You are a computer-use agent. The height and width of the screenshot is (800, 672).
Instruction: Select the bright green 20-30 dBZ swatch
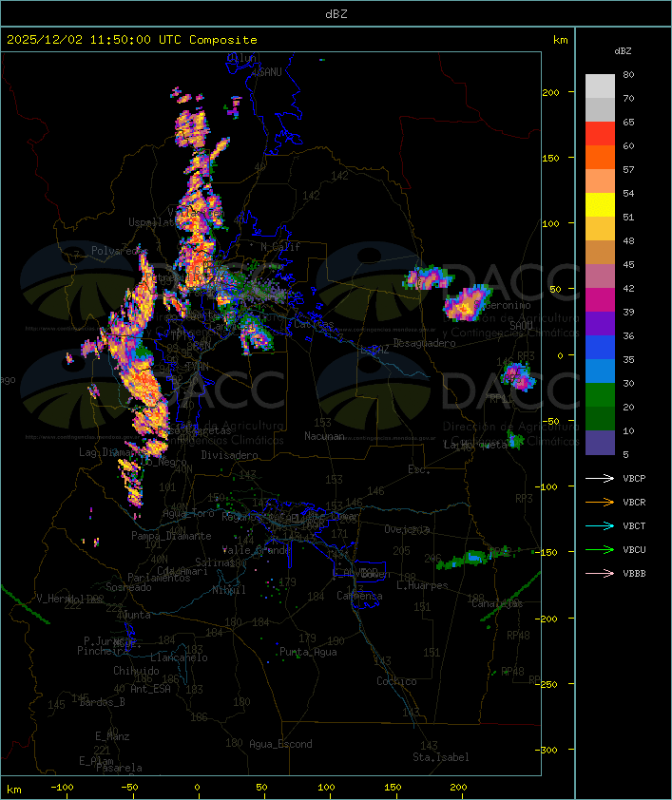tap(600, 395)
